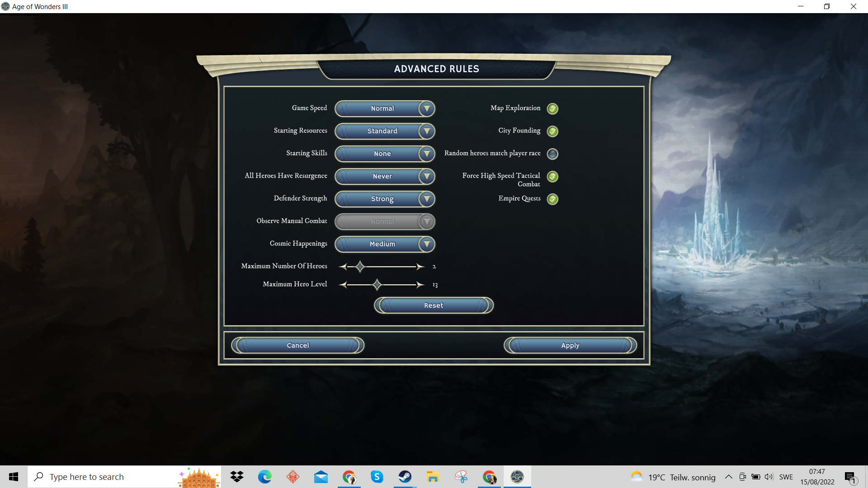
Task: Toggle the Map Exploration checkbox
Action: [552, 108]
